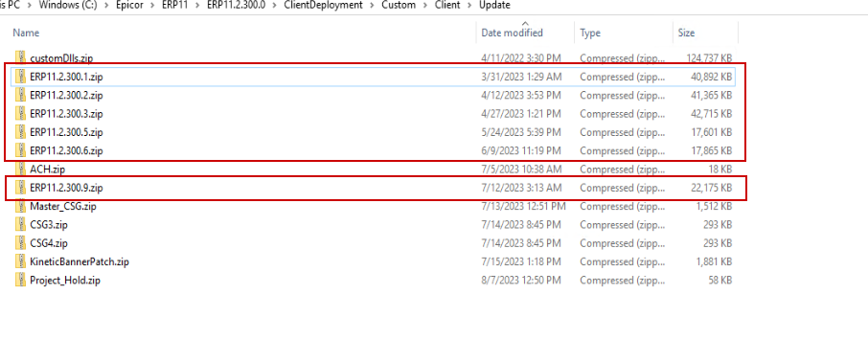Sort files by Date modified column

point(512,33)
